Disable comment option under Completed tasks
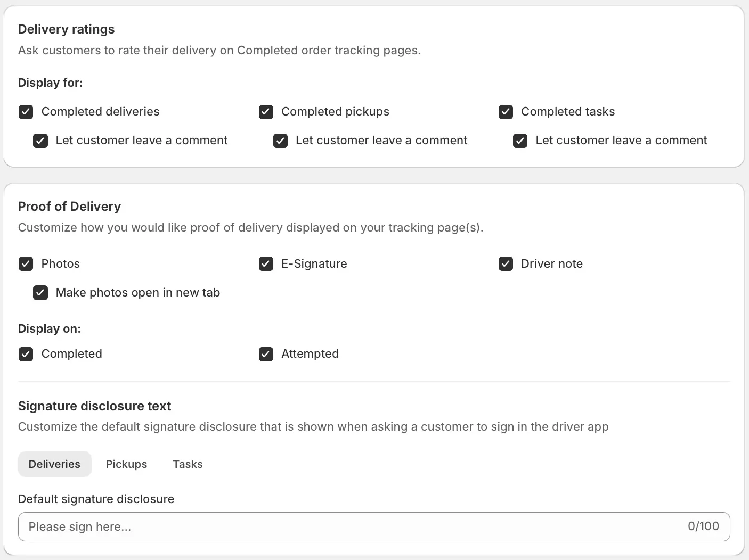This screenshot has width=749, height=560. pyautogui.click(x=520, y=141)
